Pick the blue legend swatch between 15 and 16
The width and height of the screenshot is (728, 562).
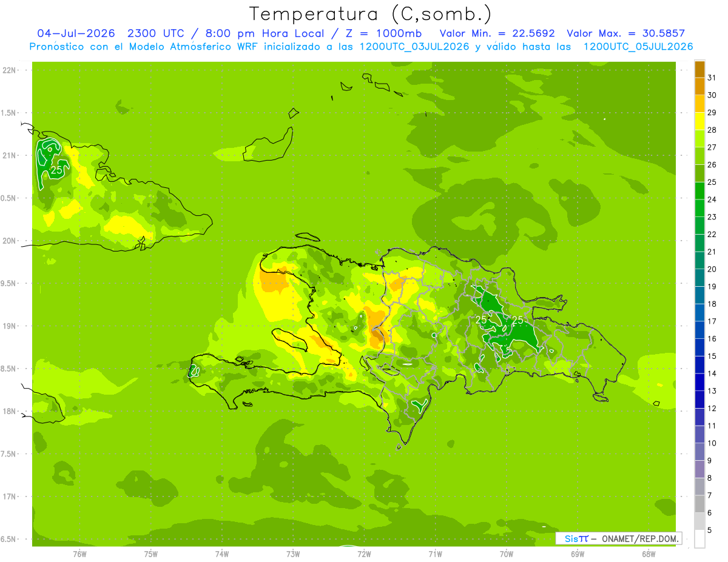699,347
